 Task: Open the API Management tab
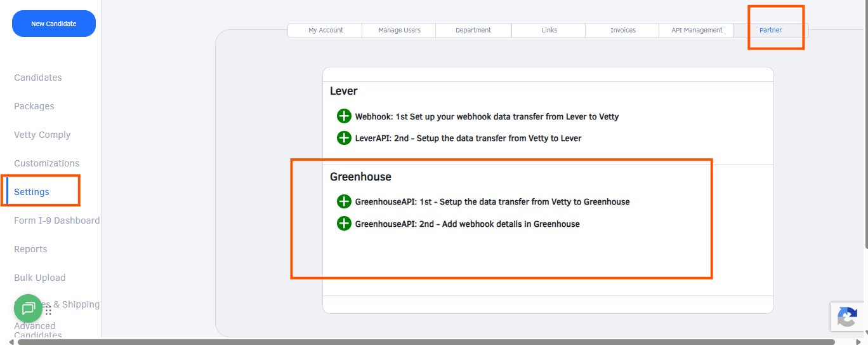pos(697,30)
